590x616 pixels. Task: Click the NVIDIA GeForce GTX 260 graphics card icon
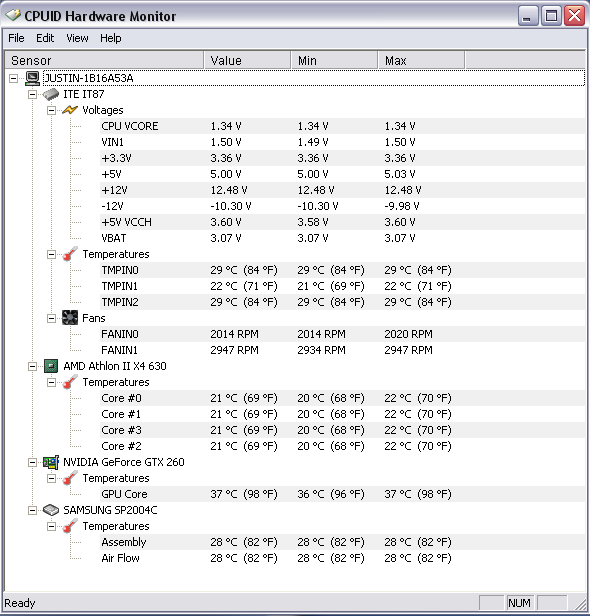[x=51, y=462]
